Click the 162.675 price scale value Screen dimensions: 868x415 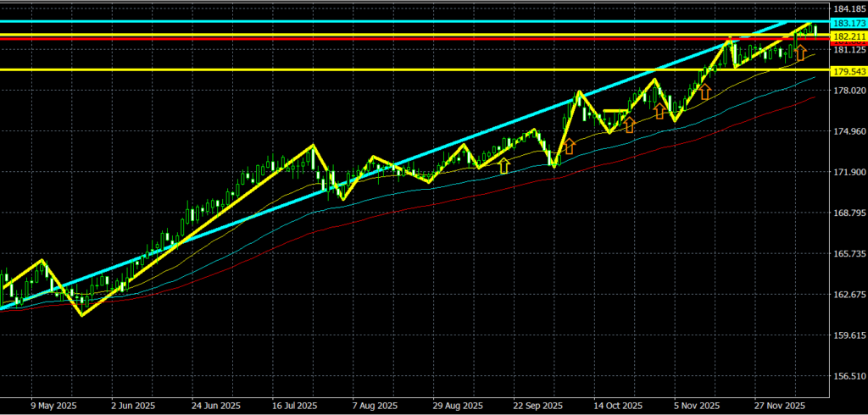pos(846,295)
